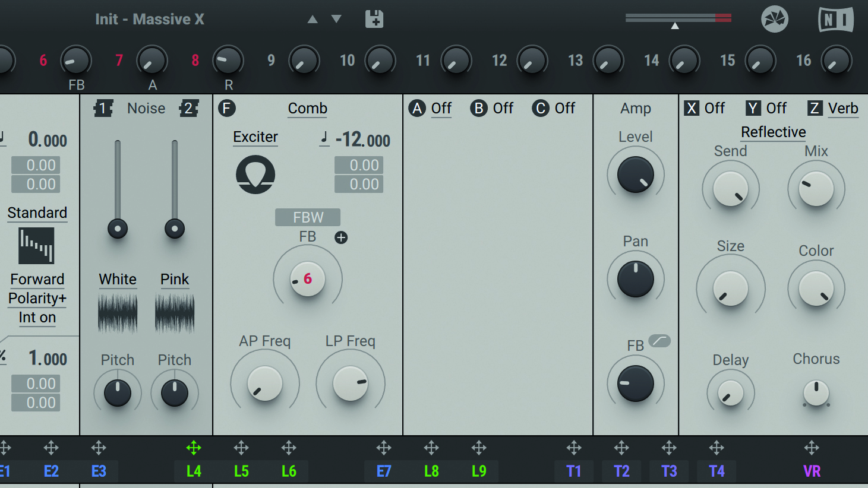This screenshot has width=868, height=488.
Task: Grab the E3 modulation drag handle
Action: pyautogui.click(x=99, y=448)
